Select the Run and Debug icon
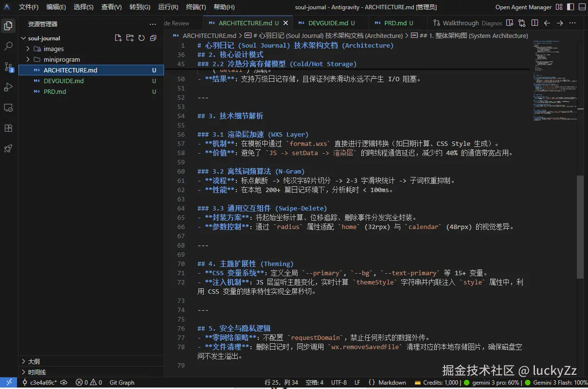The image size is (588, 389). pyautogui.click(x=8, y=88)
